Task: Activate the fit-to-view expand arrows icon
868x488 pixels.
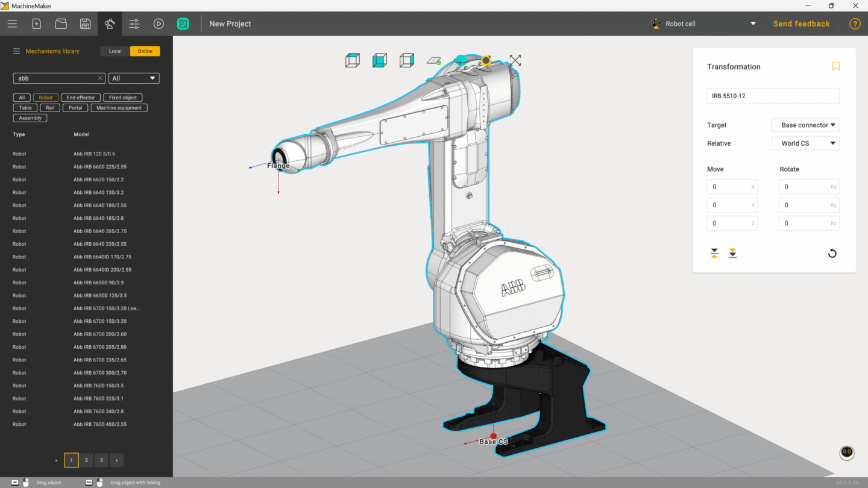Action: (515, 60)
